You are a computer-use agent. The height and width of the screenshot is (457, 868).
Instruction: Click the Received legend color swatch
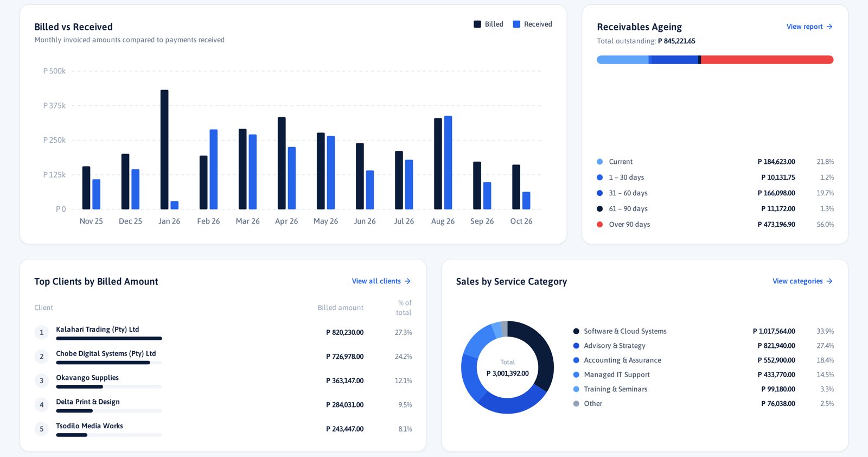coord(516,24)
